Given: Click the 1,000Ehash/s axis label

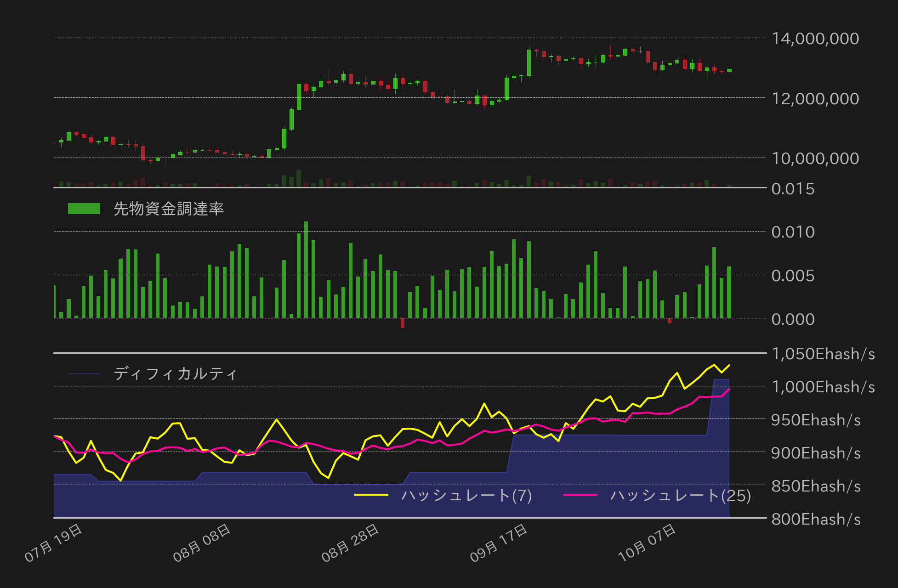Looking at the screenshot, I should pyautogui.click(x=823, y=387).
